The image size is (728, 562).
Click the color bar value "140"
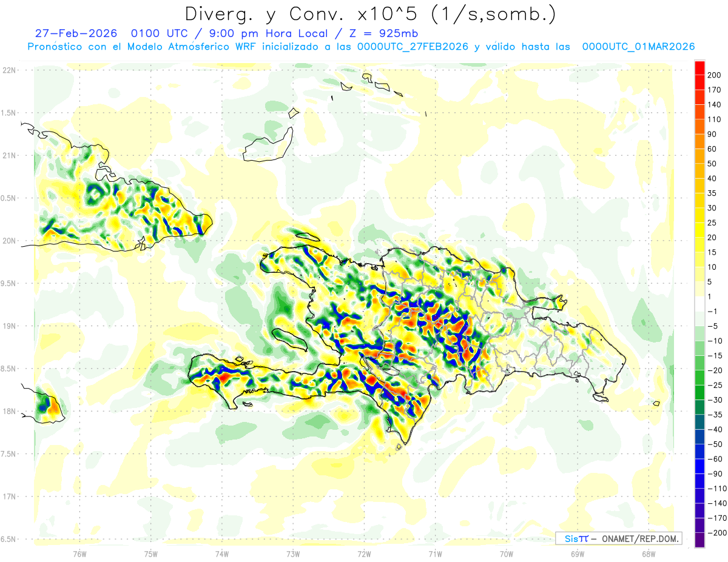click(715, 104)
